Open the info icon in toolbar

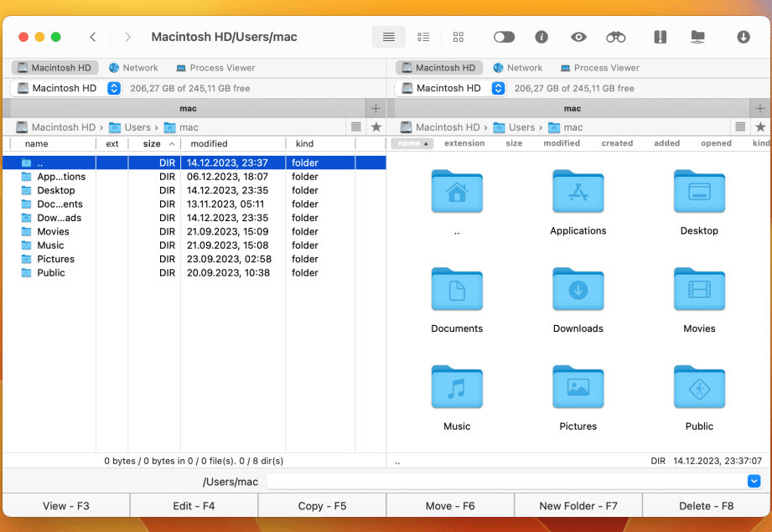tap(541, 37)
